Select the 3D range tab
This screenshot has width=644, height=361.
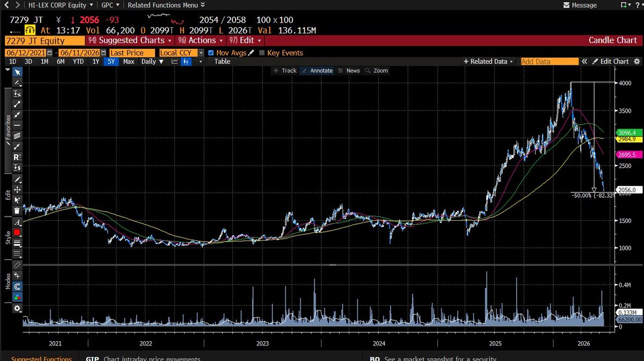click(x=28, y=61)
